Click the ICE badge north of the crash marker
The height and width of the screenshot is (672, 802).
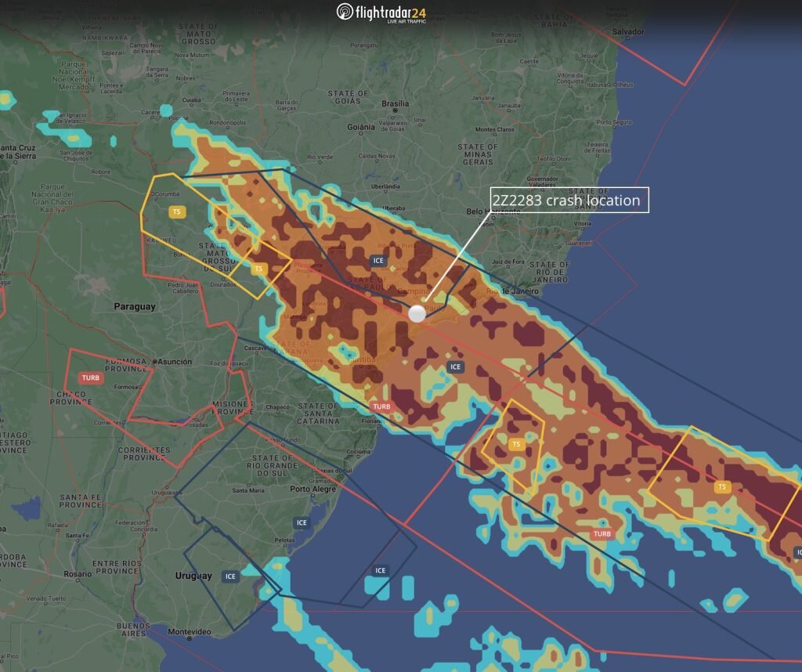tap(379, 261)
